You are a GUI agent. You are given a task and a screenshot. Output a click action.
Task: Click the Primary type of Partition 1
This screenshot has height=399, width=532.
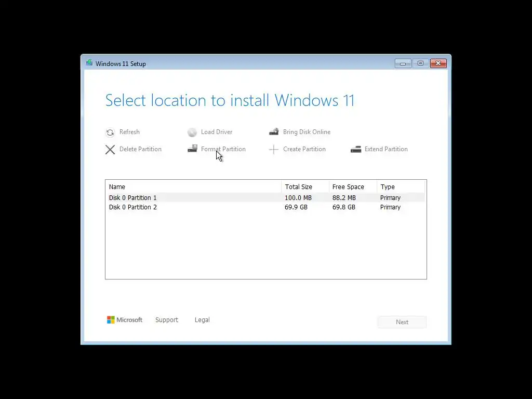click(390, 198)
